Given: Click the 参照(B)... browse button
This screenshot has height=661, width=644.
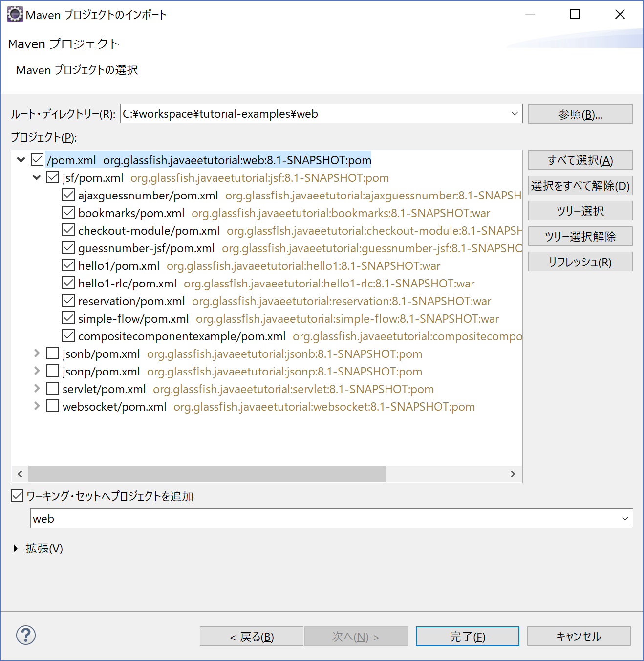Looking at the screenshot, I should tap(580, 114).
